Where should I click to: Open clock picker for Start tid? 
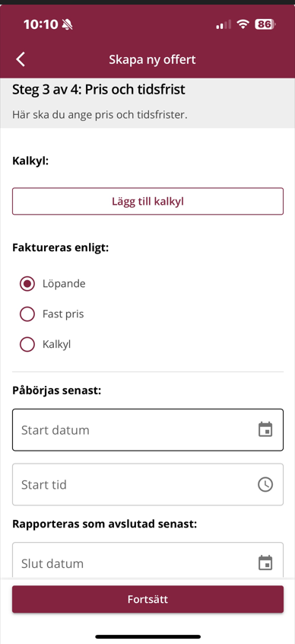coord(265,484)
